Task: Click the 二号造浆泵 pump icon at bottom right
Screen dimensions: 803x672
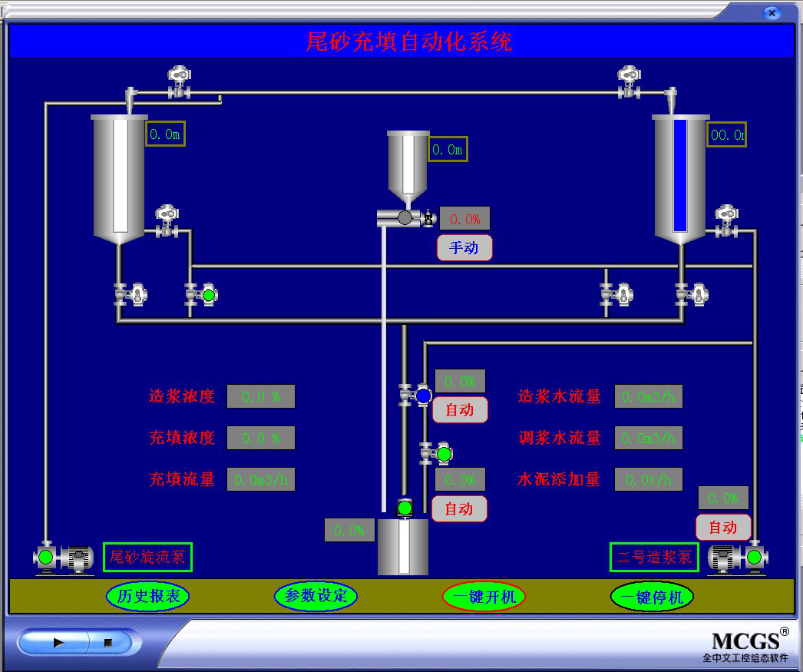Action: (737, 558)
